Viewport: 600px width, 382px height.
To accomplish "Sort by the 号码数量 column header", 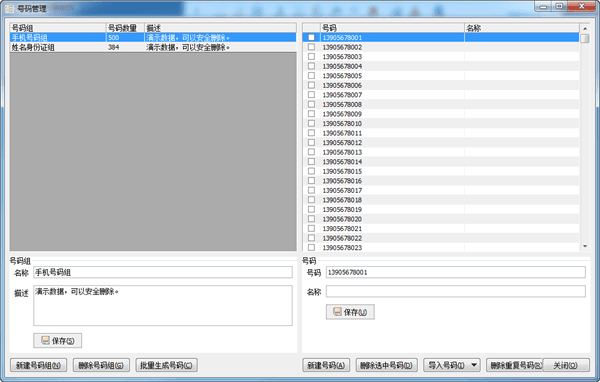I will [125, 28].
